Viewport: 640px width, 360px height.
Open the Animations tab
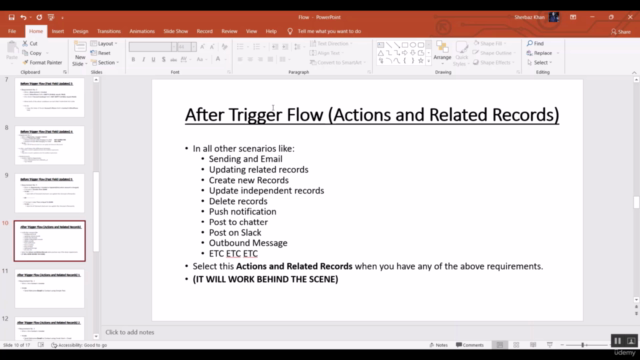142,31
